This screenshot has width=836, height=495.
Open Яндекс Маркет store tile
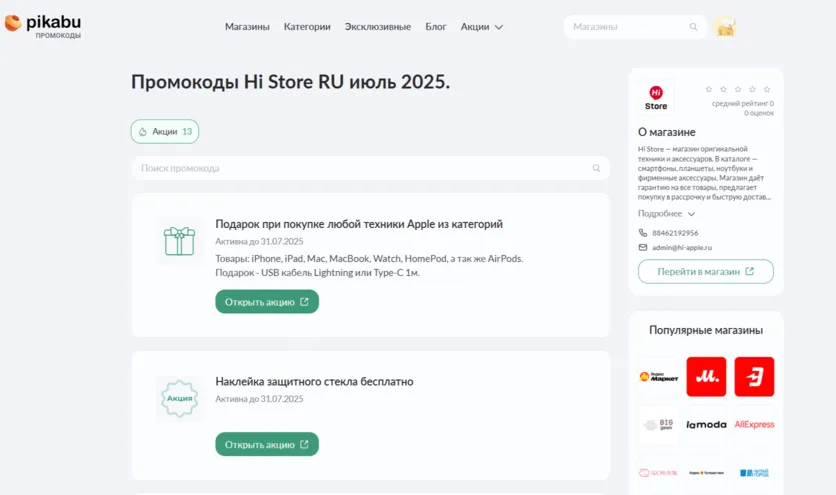[x=658, y=377]
